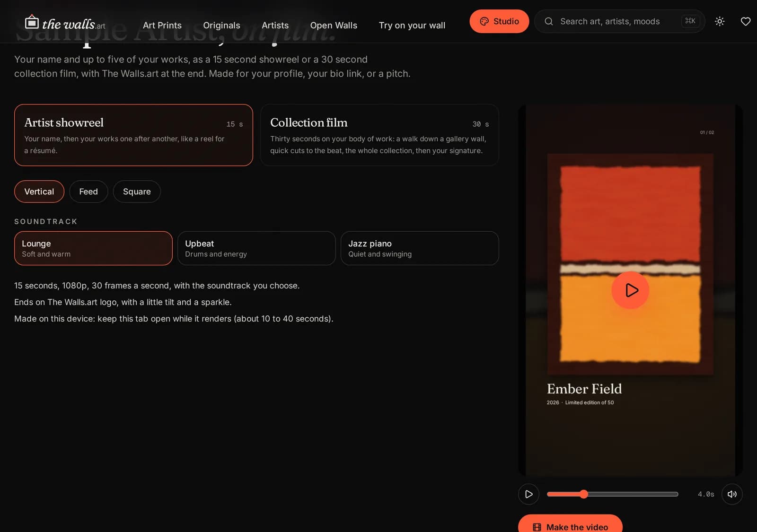Viewport: 757px width, 532px height.
Task: Open the Artists page
Action: [275, 26]
